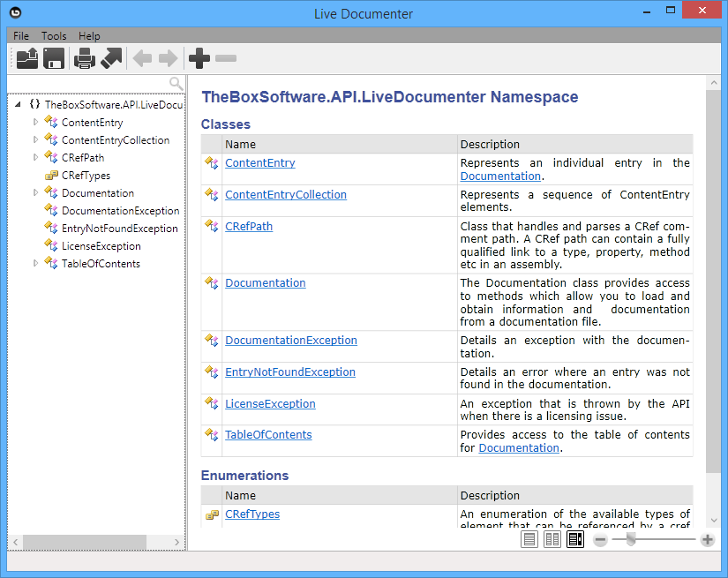This screenshot has height=578, width=728.
Task: Click zoom-out minus button at bottom
Action: (600, 540)
